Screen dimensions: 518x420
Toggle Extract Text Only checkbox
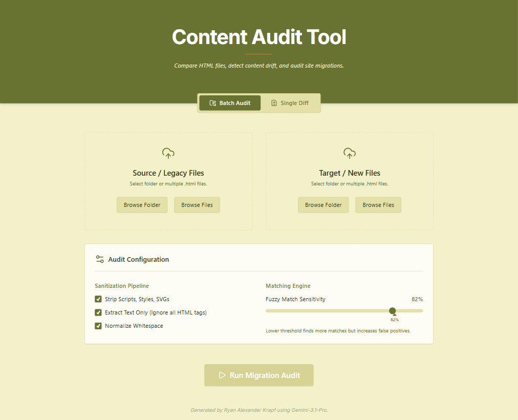point(98,312)
